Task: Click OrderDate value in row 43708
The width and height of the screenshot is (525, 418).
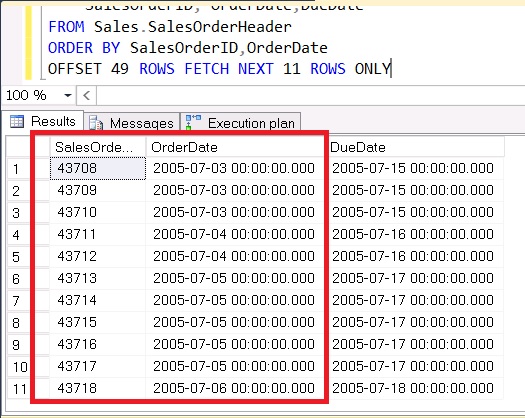Action: (234, 168)
